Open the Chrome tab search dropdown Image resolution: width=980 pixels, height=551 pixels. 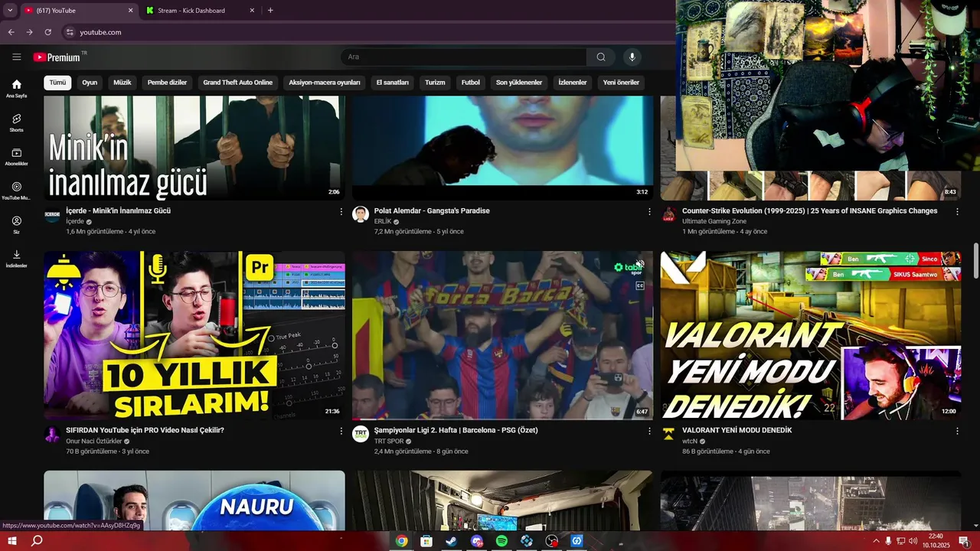[10, 11]
